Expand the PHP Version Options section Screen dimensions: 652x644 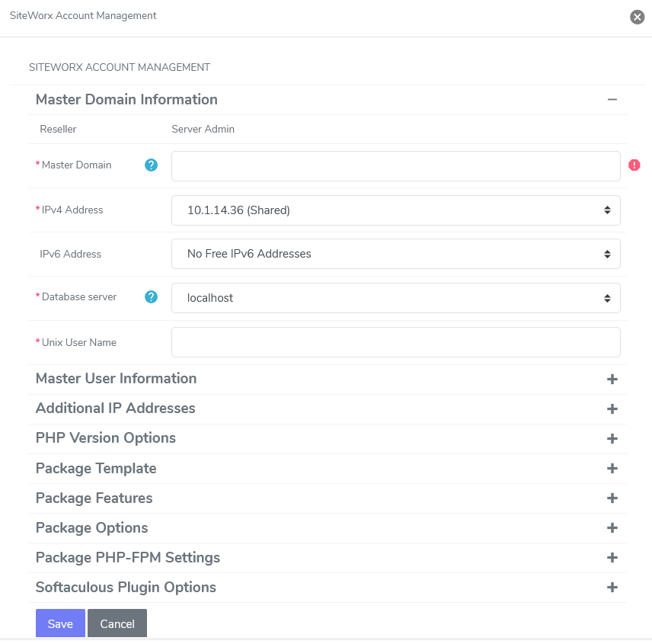point(612,438)
